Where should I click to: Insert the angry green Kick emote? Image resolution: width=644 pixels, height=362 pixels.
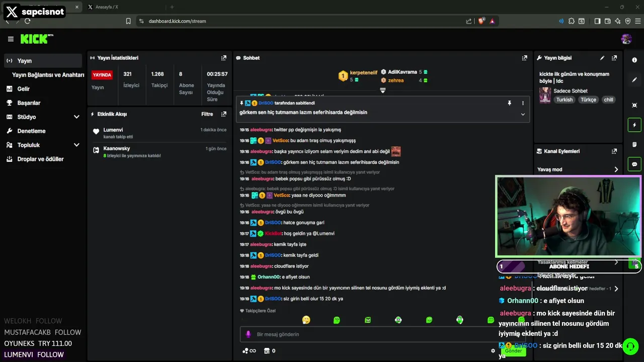(368, 320)
